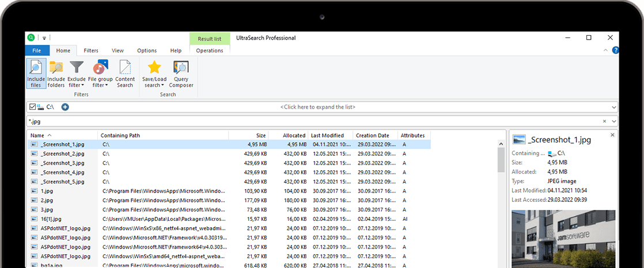Select the 1.jpg file

click(x=47, y=191)
